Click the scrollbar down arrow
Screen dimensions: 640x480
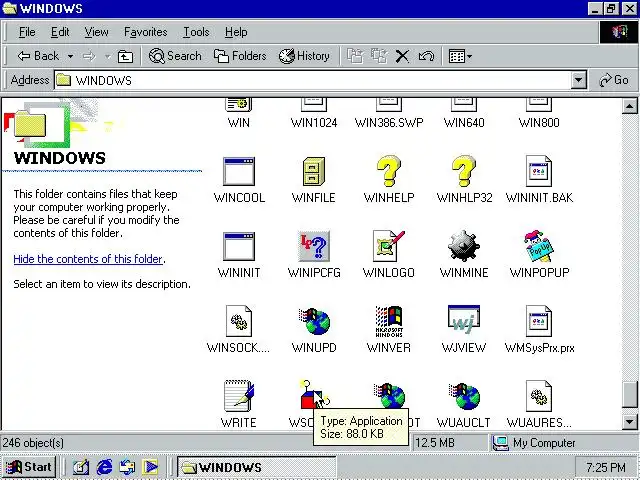coord(629,421)
